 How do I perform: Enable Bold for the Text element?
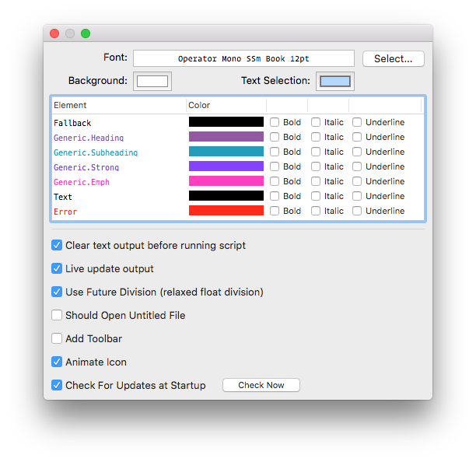click(275, 196)
